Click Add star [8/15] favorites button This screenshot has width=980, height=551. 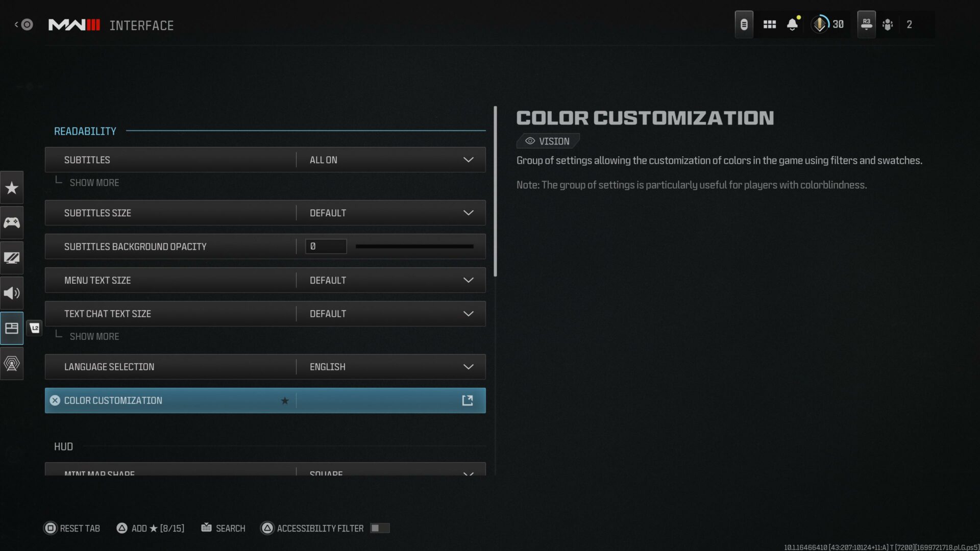151,528
